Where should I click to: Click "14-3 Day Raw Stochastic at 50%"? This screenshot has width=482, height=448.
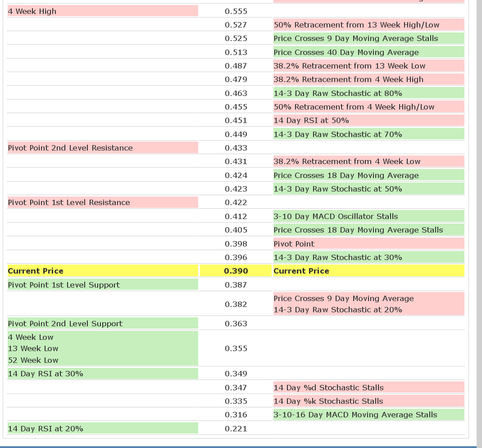[338, 189]
